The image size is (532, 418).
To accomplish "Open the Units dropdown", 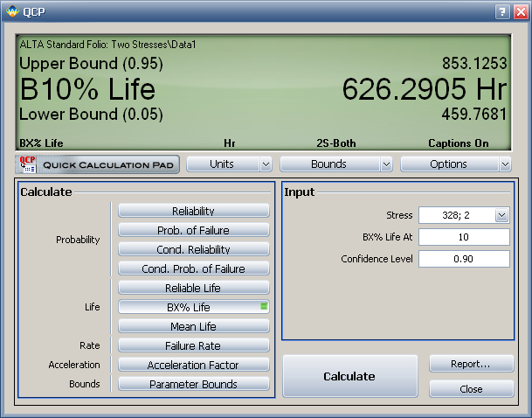I will click(x=229, y=164).
